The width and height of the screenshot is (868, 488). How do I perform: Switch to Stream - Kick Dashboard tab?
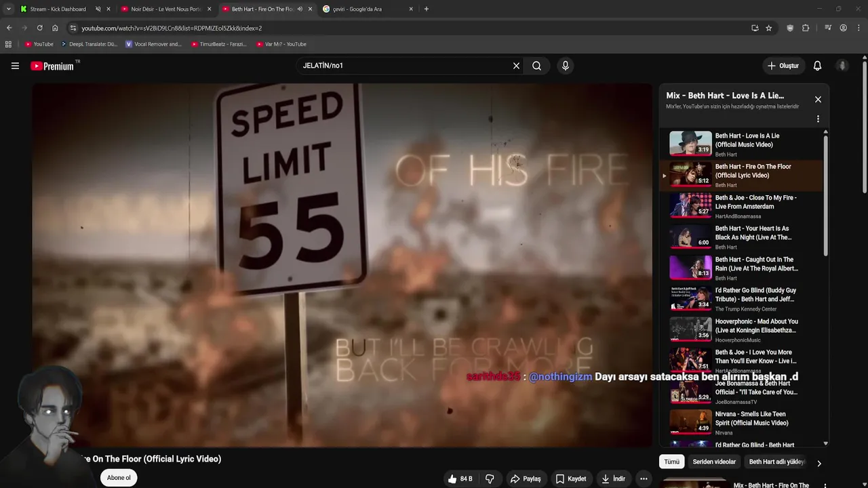point(58,9)
